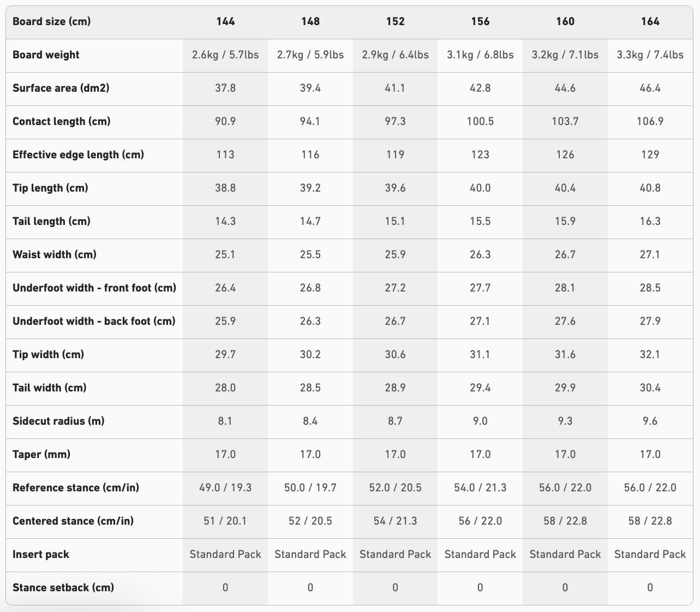Select the 156 board size column header
The height and width of the screenshot is (612, 700).
[x=480, y=21]
